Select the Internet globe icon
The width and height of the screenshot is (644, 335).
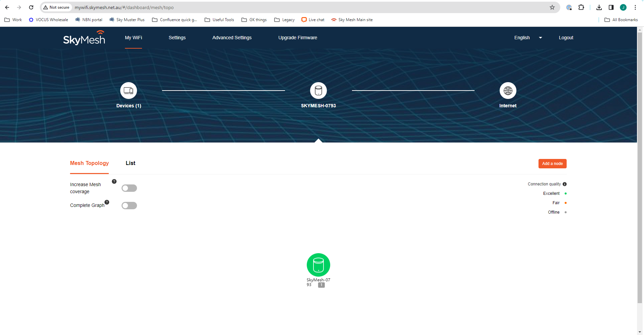tap(508, 91)
